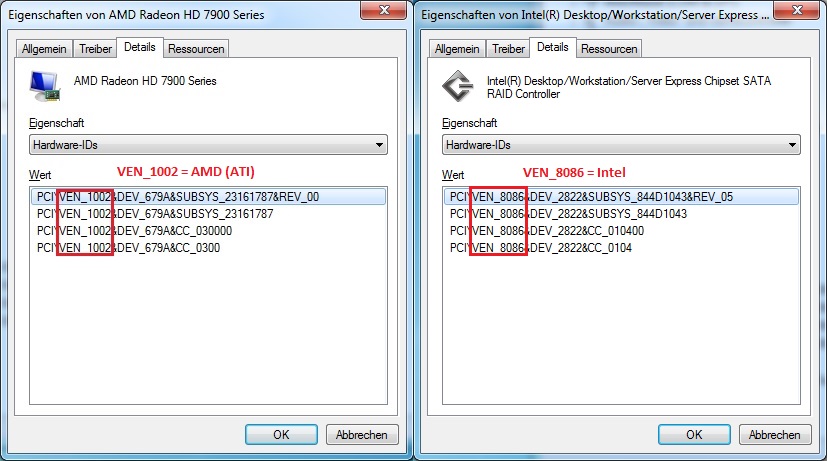Image resolution: width=827 pixels, height=461 pixels.
Task: Click Abbrechen in the Intel window
Action: (x=775, y=435)
